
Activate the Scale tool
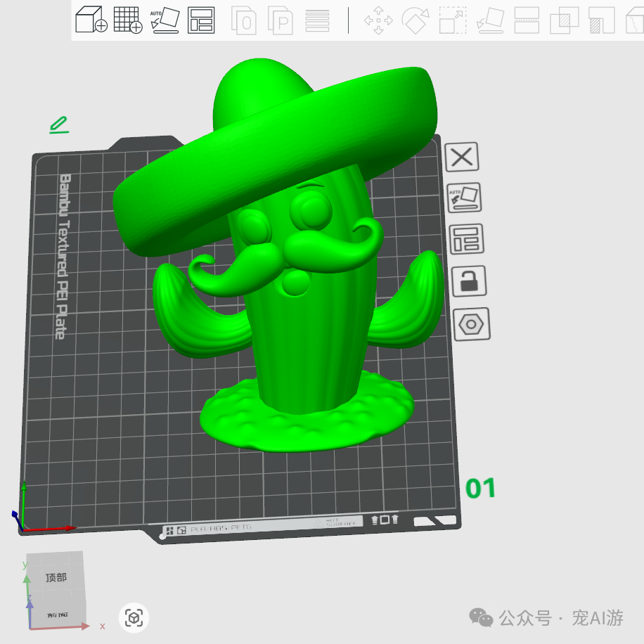click(453, 20)
